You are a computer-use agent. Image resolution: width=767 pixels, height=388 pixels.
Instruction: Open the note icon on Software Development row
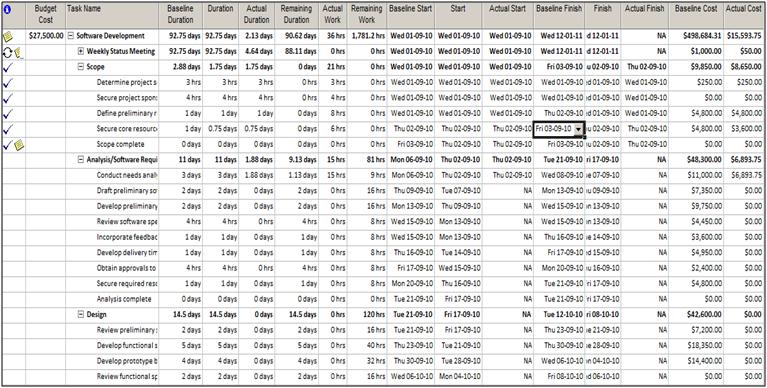click(x=7, y=36)
